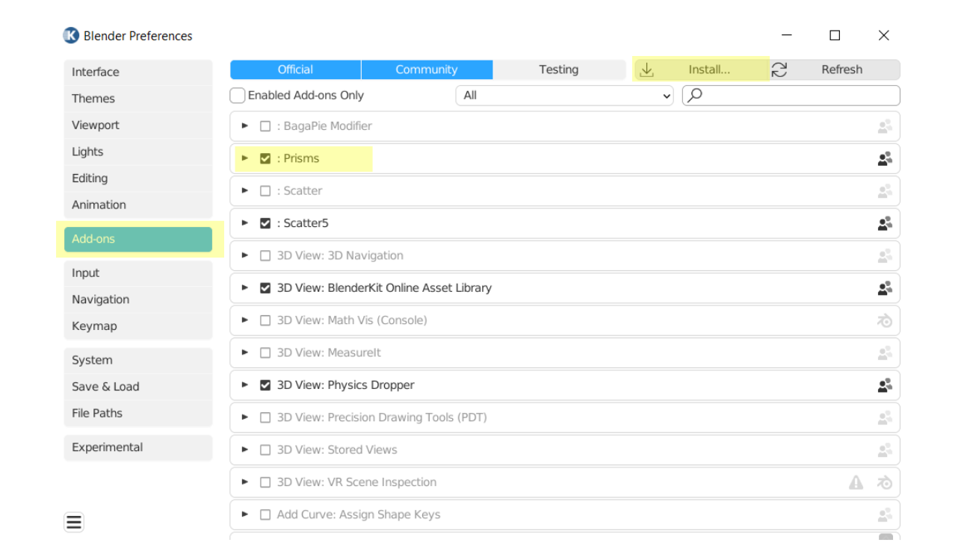964x560 pixels.
Task: Open the File Paths preferences section
Action: [138, 413]
